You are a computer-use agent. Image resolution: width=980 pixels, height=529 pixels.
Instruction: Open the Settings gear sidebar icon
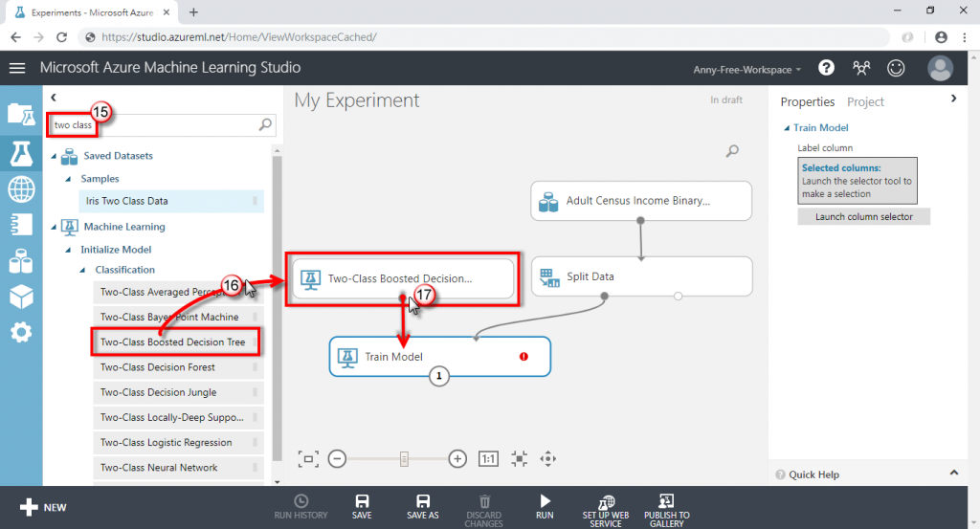21,332
